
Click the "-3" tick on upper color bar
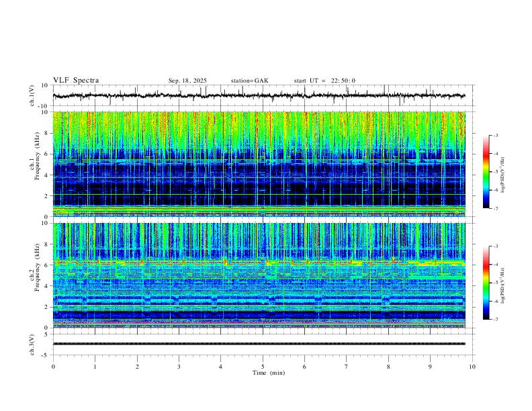click(496, 135)
